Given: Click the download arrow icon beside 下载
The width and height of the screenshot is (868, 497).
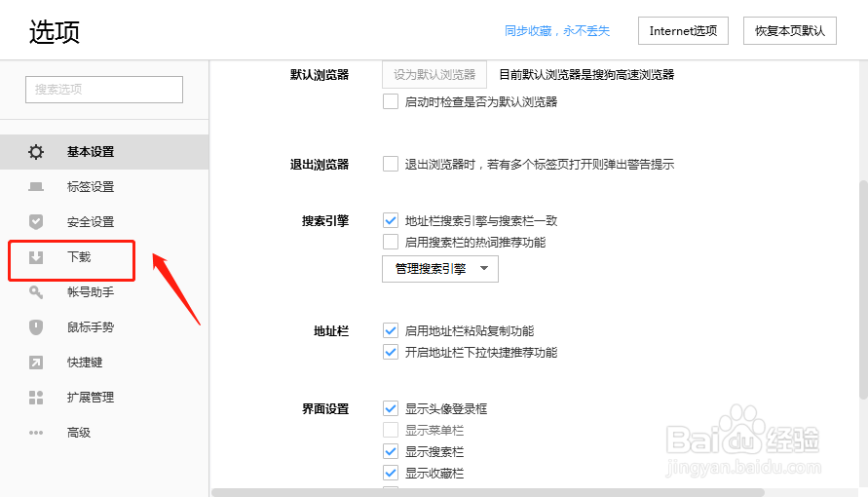Looking at the screenshot, I should (36, 257).
